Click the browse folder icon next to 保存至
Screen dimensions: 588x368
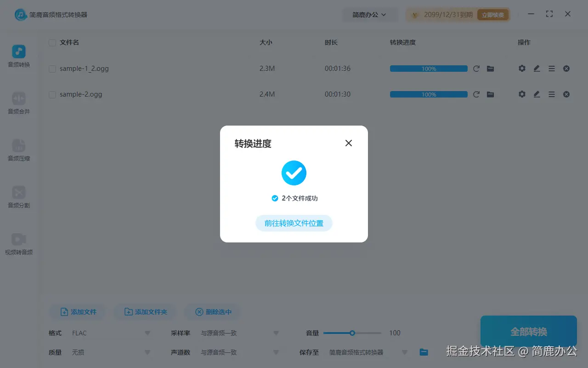[423, 352]
